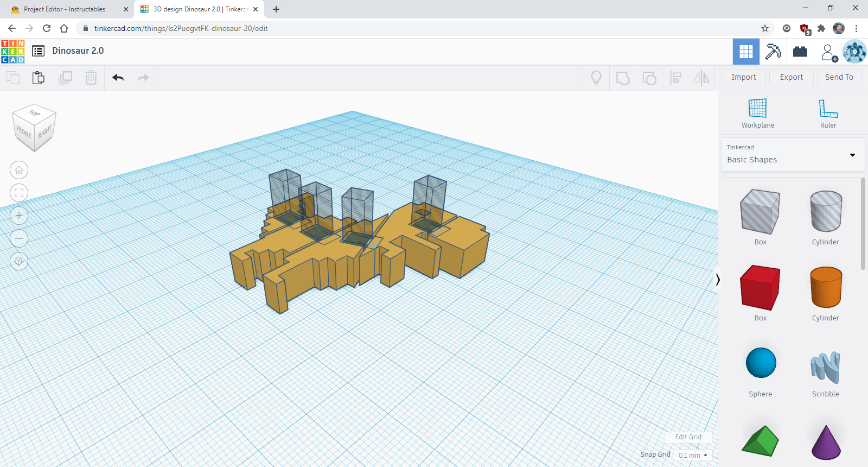Click the Delete trash icon

[x=91, y=78]
